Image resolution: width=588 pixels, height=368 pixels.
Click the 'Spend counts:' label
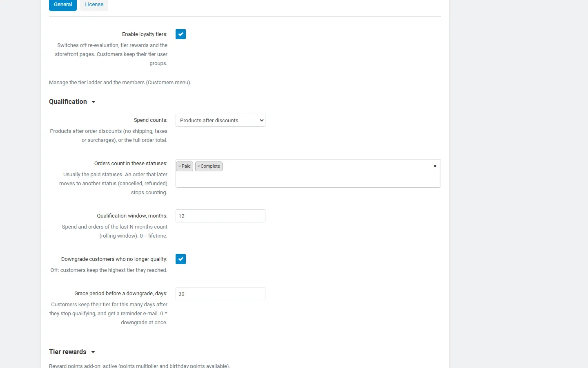[x=151, y=120]
